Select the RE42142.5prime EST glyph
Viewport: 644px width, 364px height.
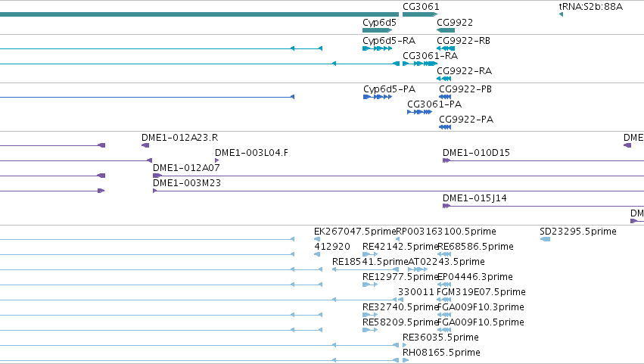click(x=370, y=254)
